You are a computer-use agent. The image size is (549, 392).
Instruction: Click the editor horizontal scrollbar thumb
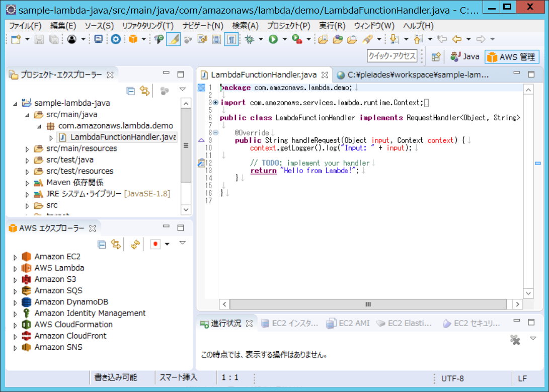(x=368, y=304)
